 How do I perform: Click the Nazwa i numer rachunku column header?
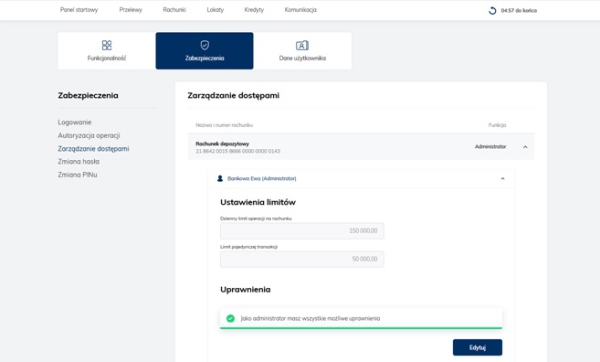(224, 125)
